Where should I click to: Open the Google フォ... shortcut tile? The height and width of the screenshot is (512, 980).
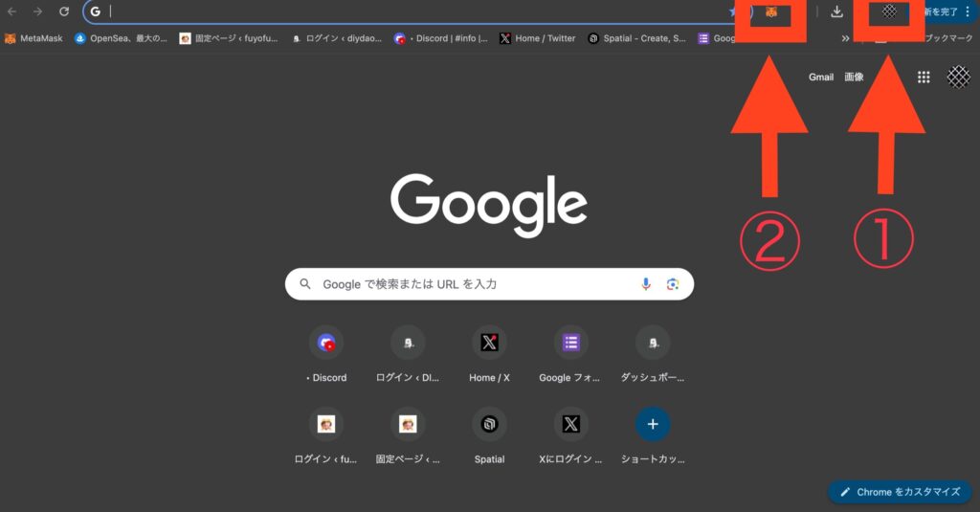[570, 354]
